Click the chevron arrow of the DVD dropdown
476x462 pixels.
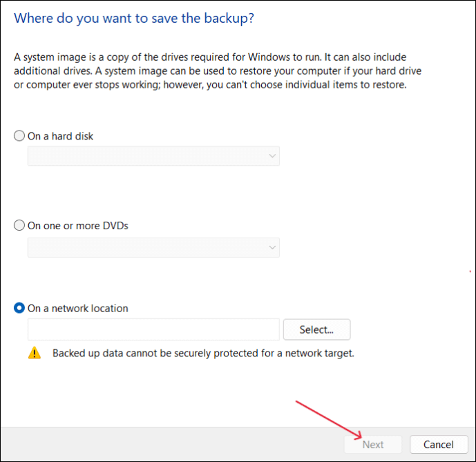pos(272,247)
